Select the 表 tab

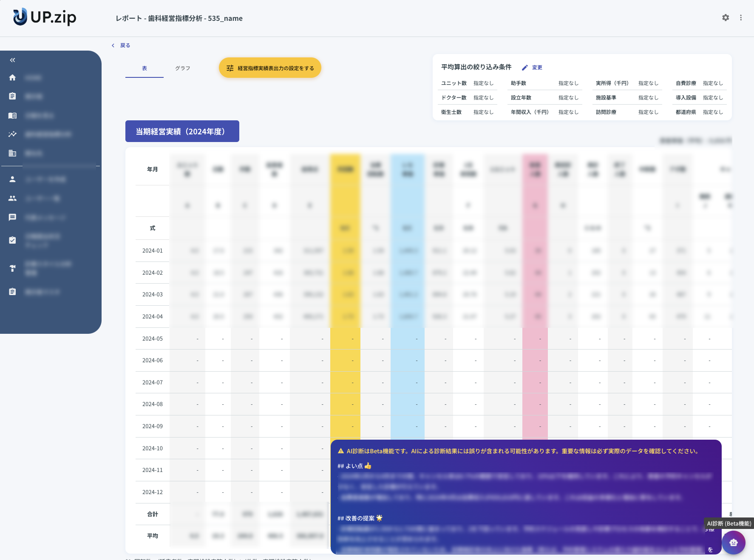144,68
